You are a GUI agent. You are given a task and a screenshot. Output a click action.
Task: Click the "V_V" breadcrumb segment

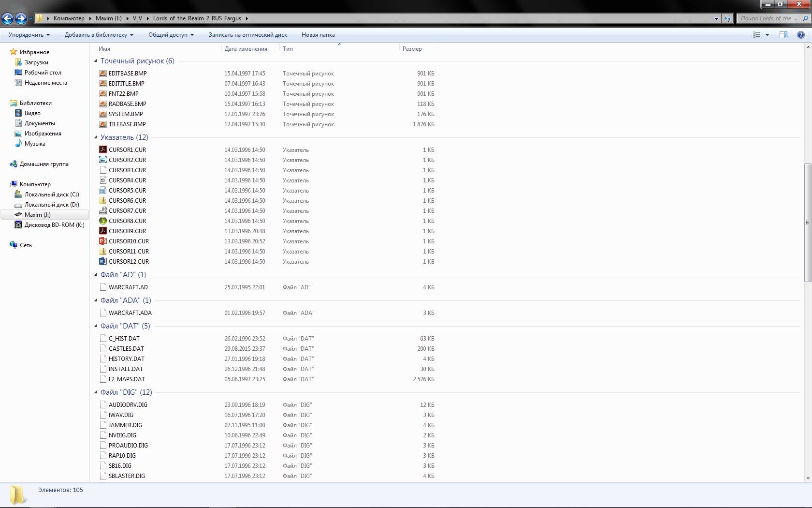pos(137,18)
